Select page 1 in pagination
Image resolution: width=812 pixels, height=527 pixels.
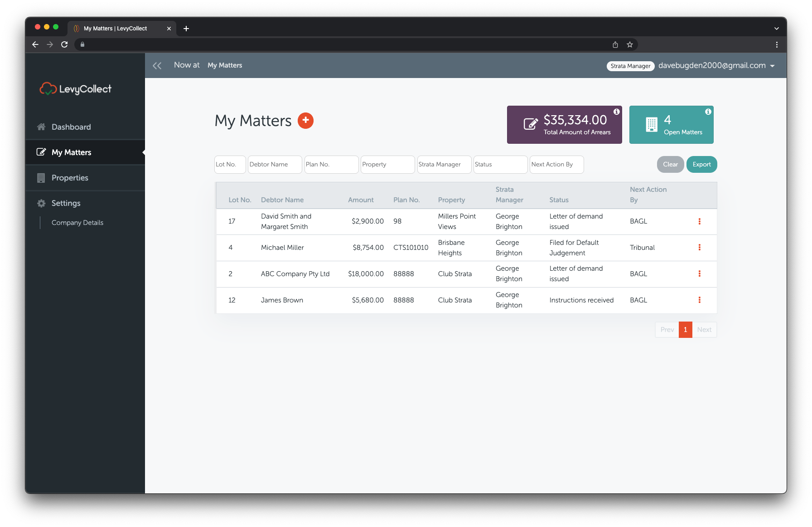coord(685,330)
